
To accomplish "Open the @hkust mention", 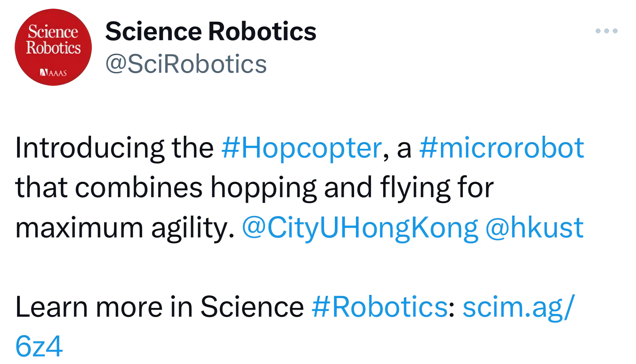I will pyautogui.click(x=534, y=228).
